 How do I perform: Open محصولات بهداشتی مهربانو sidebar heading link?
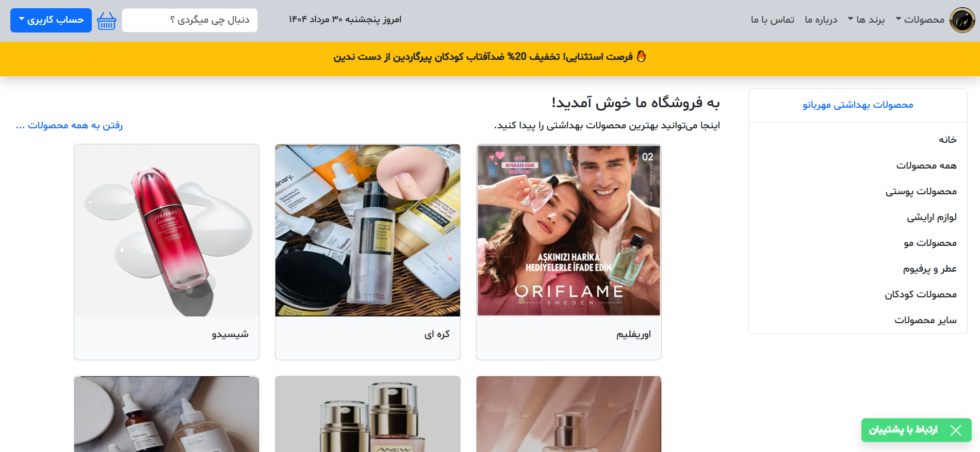coord(858,105)
